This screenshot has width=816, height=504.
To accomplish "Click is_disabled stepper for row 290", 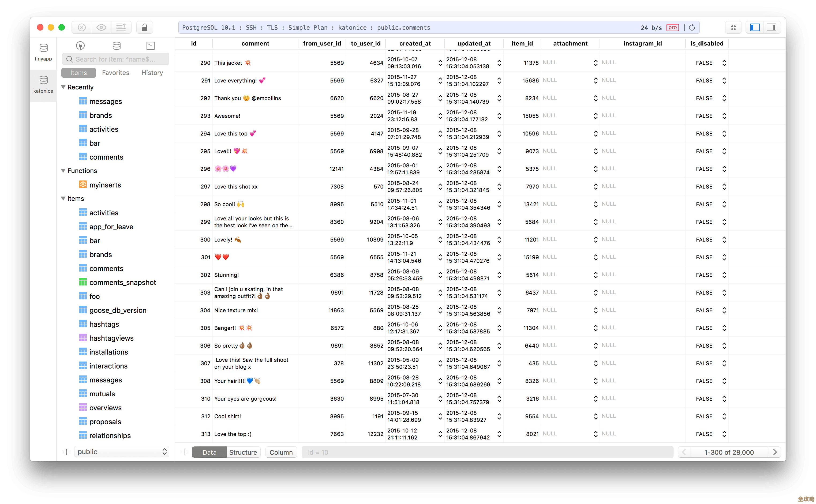I will click(724, 63).
